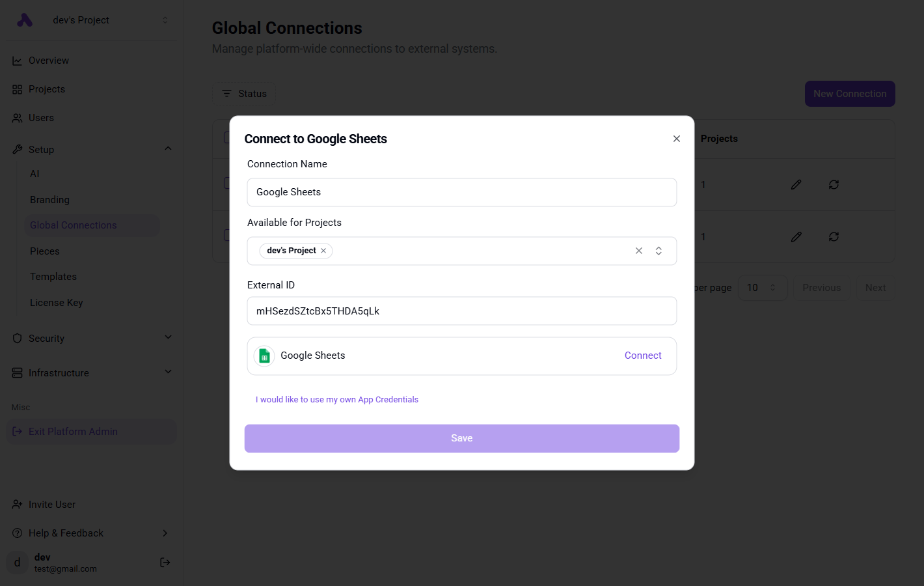This screenshot has width=924, height=586.
Task: Click the Status filter button
Action: [x=244, y=94]
